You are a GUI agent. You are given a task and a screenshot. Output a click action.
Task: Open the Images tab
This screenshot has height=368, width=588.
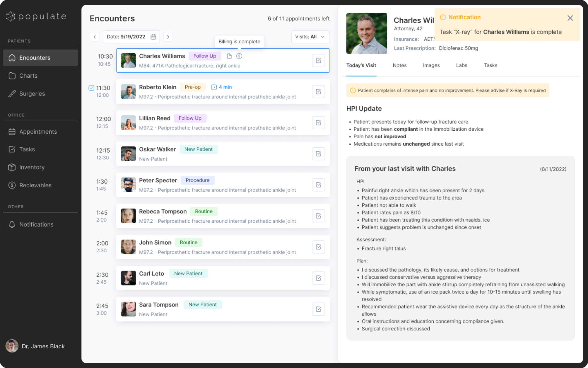tap(431, 65)
